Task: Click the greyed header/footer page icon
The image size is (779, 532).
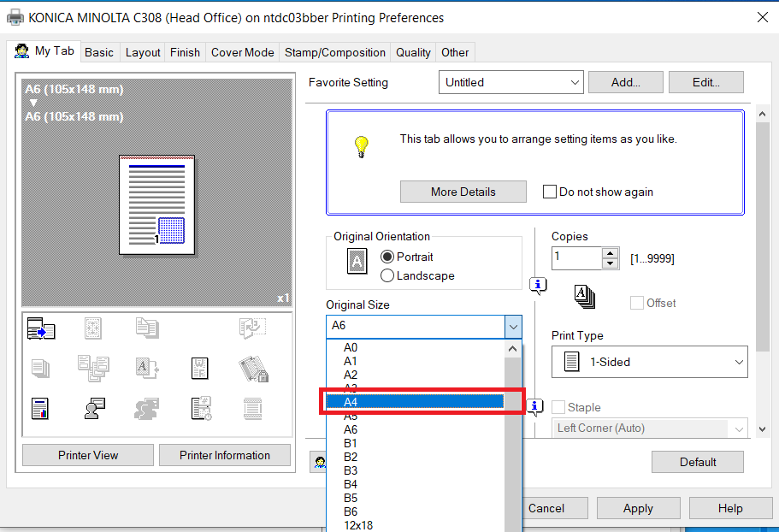Action: [x=253, y=409]
